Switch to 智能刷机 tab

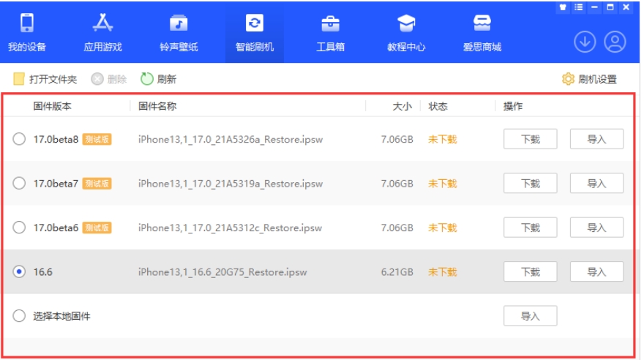(254, 33)
